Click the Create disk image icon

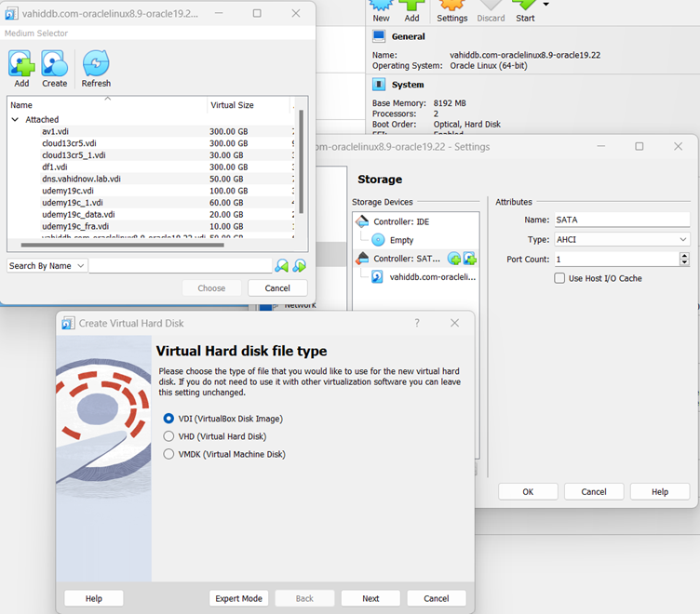[55, 66]
